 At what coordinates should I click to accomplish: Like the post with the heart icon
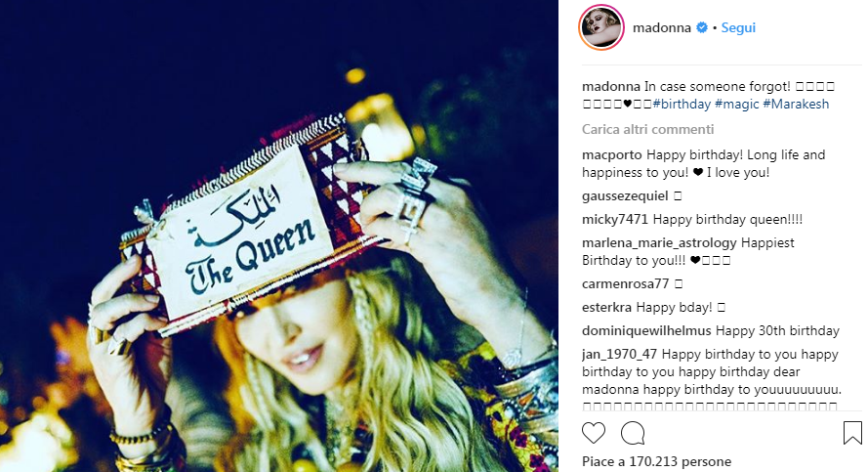coord(594,433)
